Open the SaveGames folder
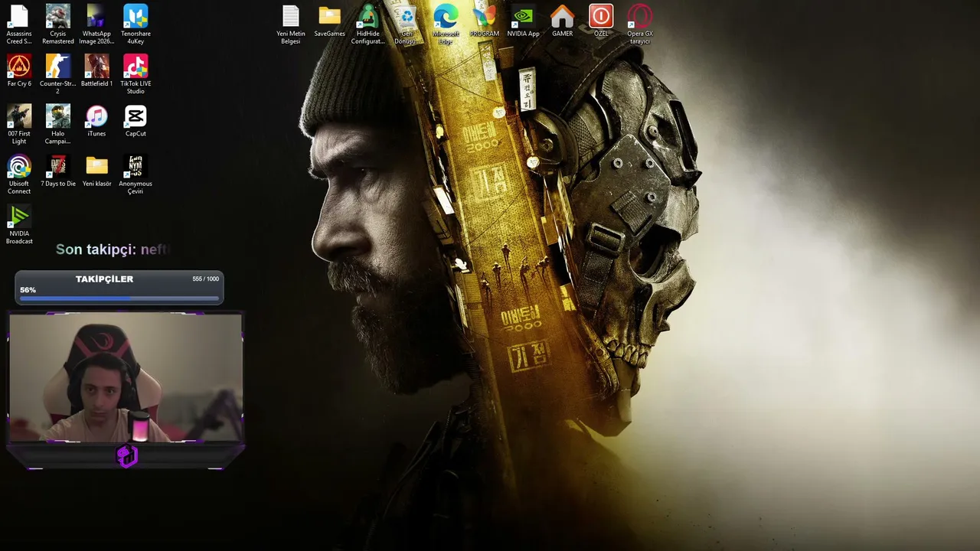Image resolution: width=980 pixels, height=551 pixels. pyautogui.click(x=329, y=21)
